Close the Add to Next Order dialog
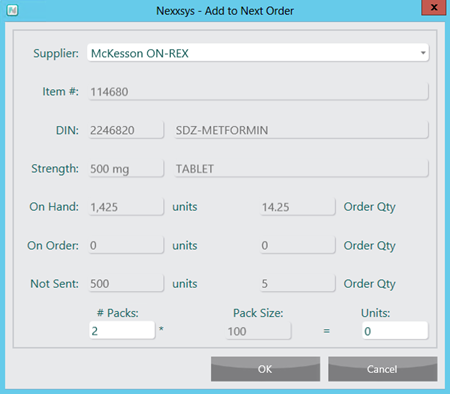 pos(434,8)
